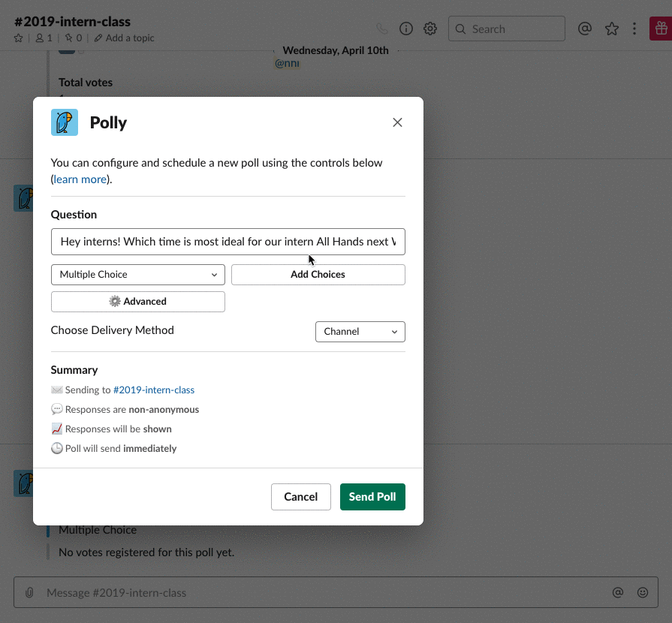
Task: Click the "learn more" link
Action: tap(80, 179)
